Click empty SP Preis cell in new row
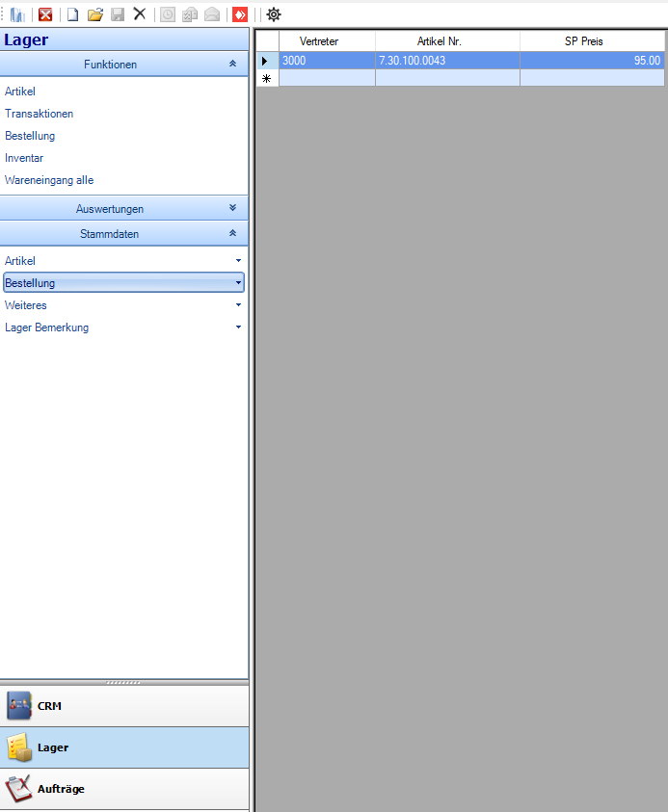 [593, 78]
